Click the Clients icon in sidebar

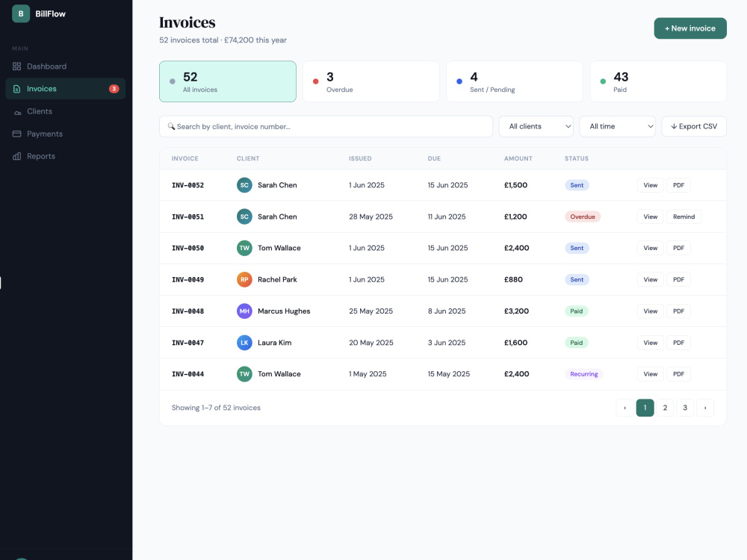(x=17, y=112)
